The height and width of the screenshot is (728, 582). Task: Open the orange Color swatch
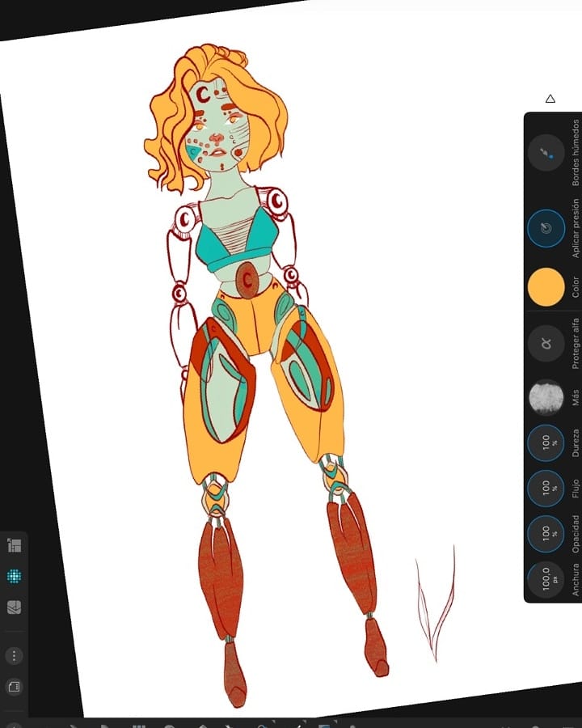(546, 287)
